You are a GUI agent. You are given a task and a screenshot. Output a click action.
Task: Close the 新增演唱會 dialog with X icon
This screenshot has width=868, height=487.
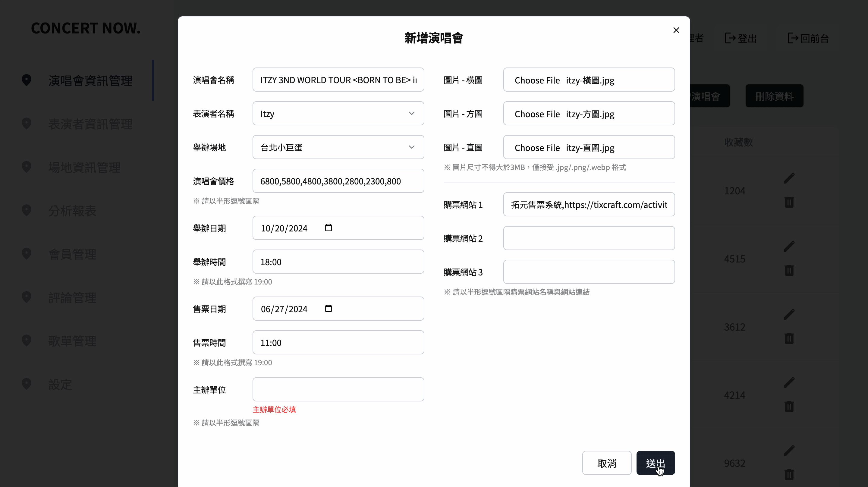tap(676, 30)
